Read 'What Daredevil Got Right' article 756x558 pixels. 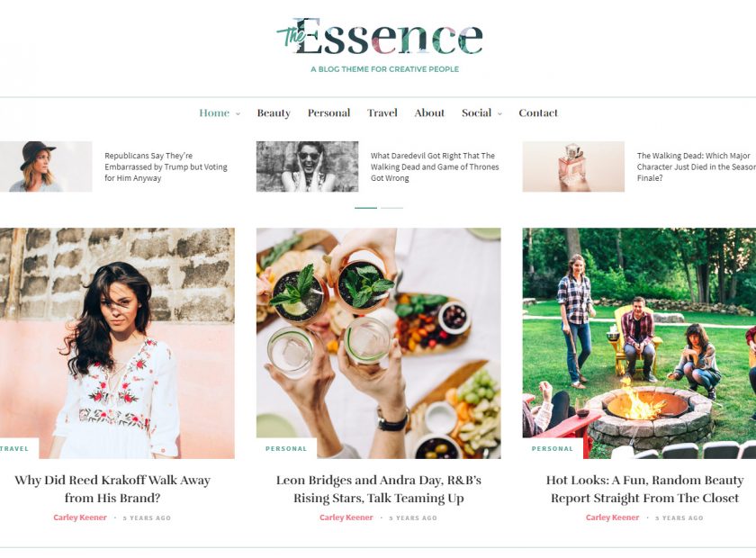coord(435,166)
